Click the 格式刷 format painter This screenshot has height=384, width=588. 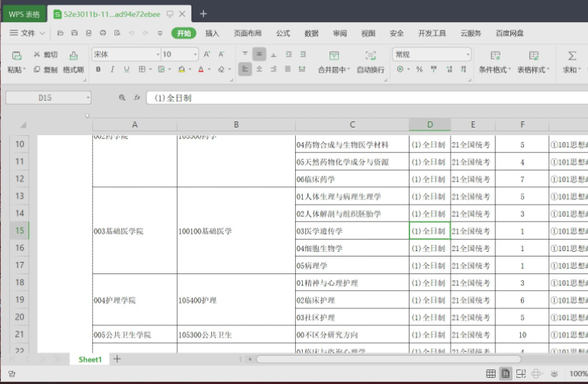(x=73, y=63)
